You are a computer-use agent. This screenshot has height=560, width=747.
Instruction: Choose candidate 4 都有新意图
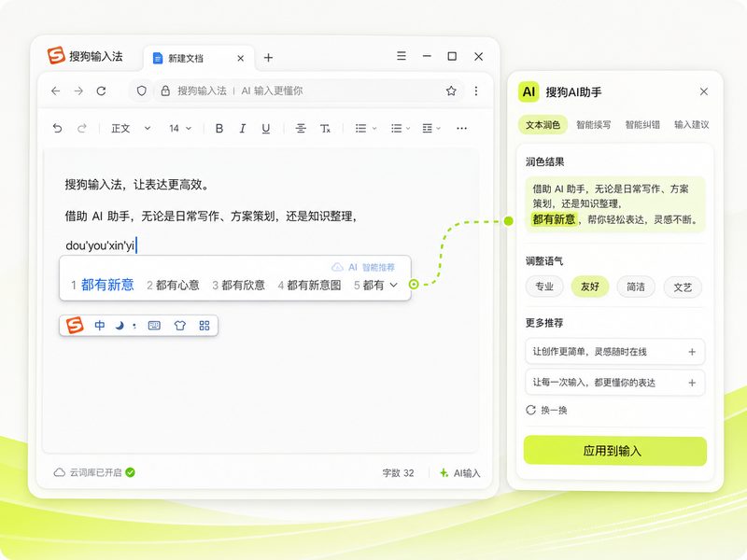(309, 286)
